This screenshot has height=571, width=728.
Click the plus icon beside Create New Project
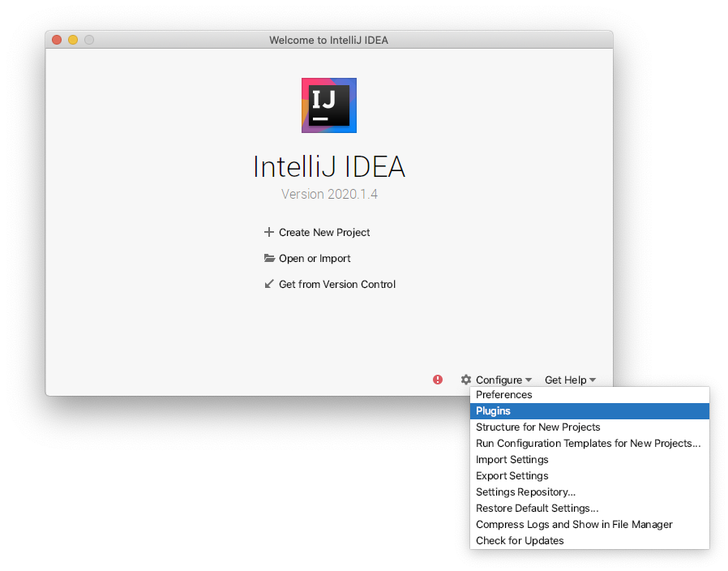tap(269, 232)
